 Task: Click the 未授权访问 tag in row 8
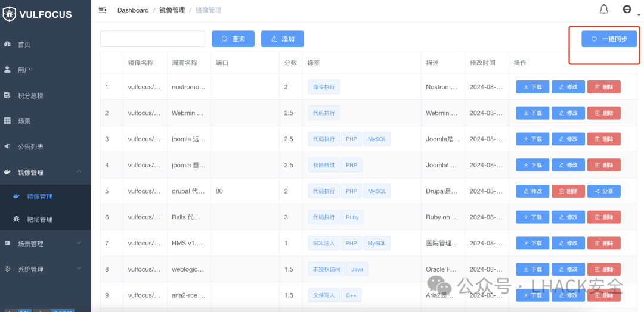click(x=327, y=269)
